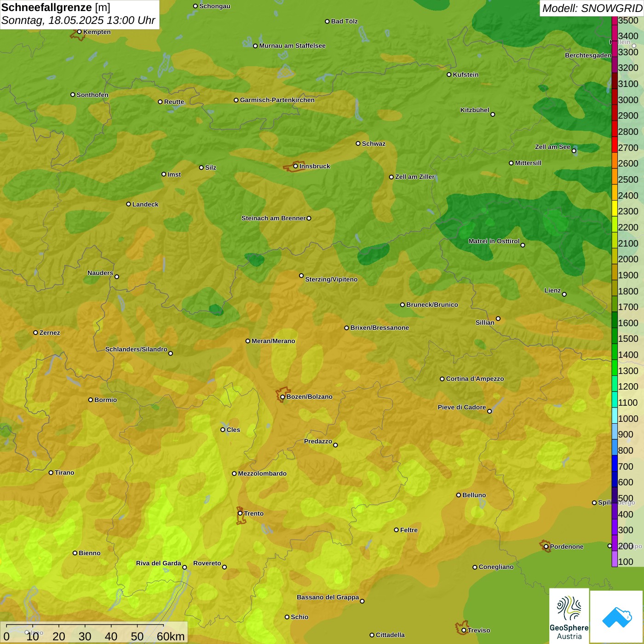Screen dimensions: 644x644
Task: Click the "Meran/Merano" label
Action: pyautogui.click(x=273, y=341)
